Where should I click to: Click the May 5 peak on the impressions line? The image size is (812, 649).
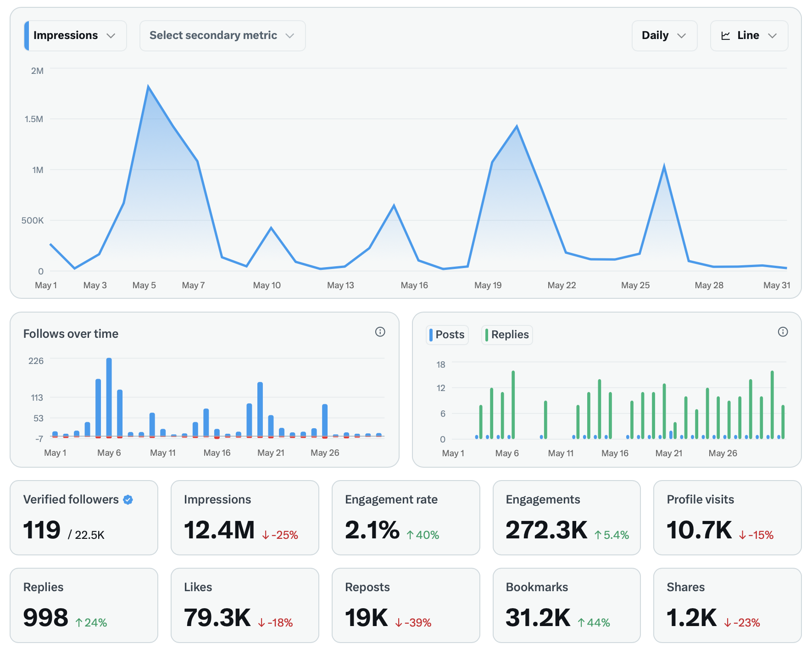pos(148,85)
